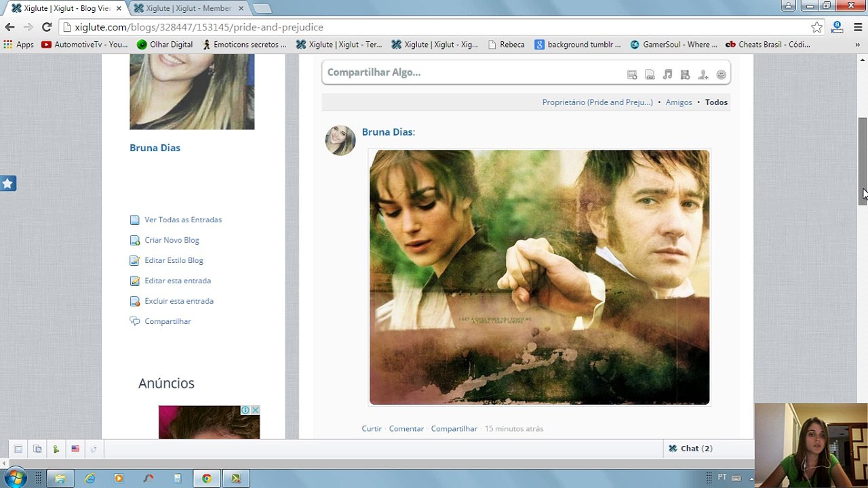Open the Apps bookmarks shortcut

(x=18, y=44)
